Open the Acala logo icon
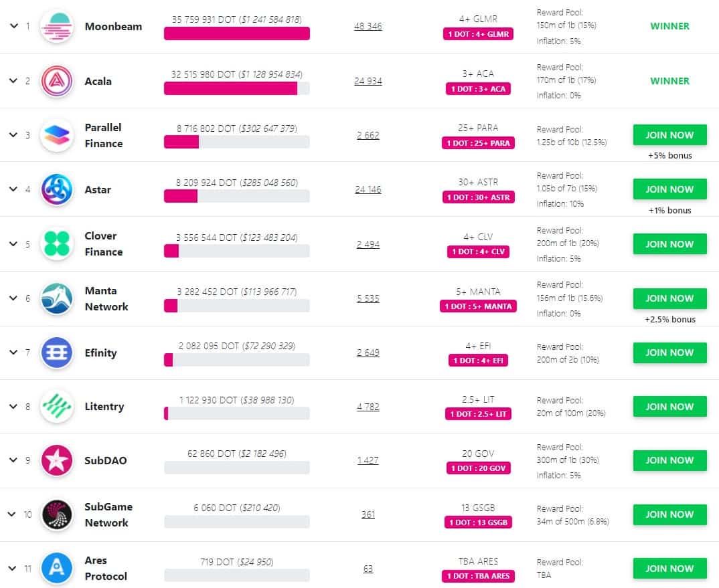The image size is (719, 588). coord(57,81)
